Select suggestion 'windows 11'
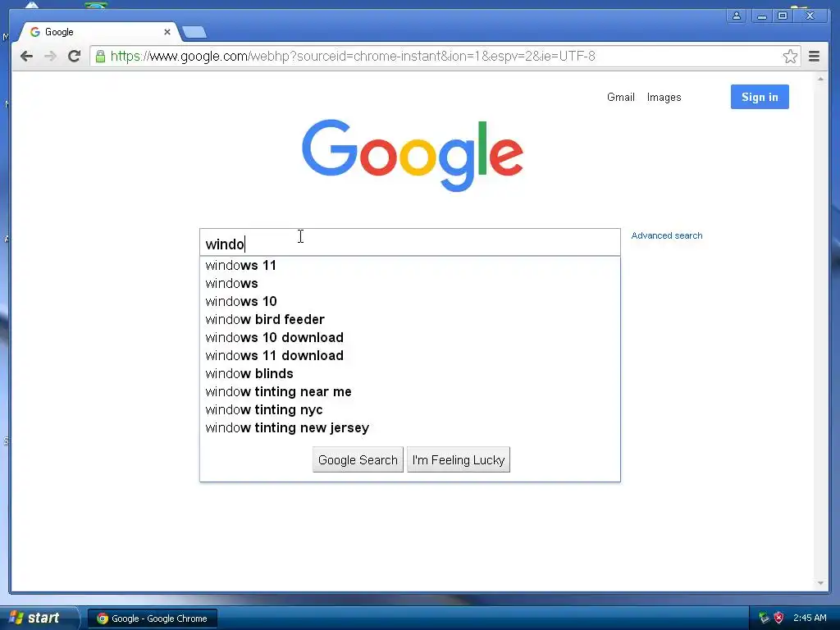Screen dimensions: 840x630 pos(410,265)
